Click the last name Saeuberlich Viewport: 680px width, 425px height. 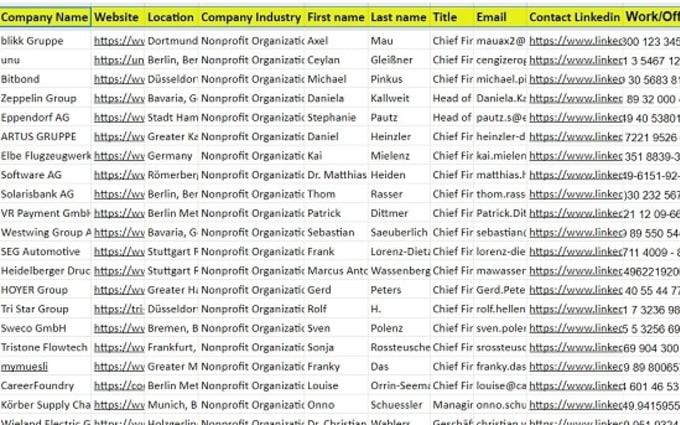[x=399, y=232]
